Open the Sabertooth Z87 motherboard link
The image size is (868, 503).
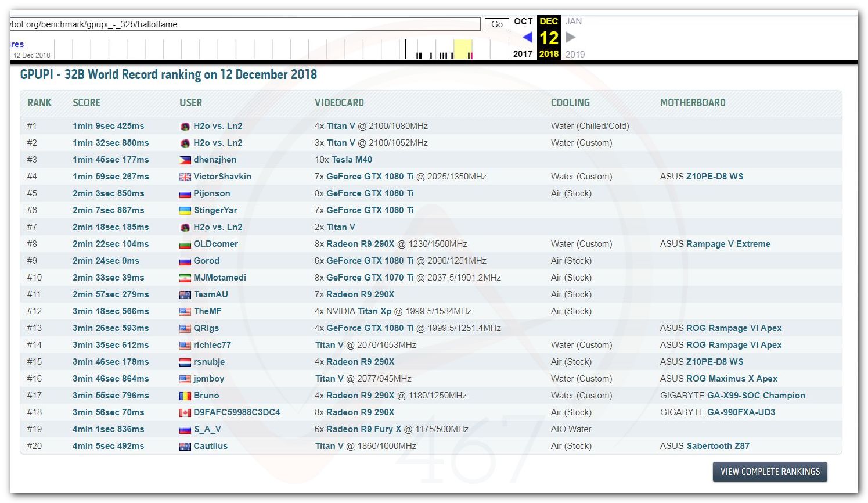(718, 446)
